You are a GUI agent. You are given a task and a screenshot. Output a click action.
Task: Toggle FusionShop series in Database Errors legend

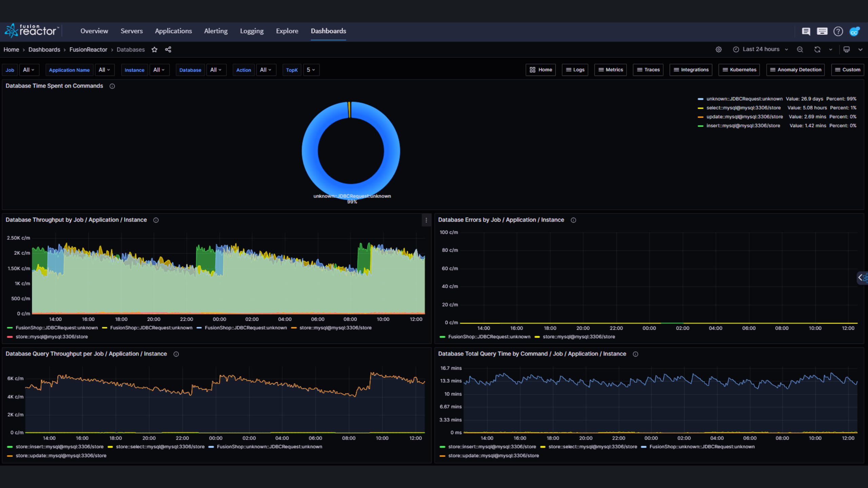coord(489,337)
